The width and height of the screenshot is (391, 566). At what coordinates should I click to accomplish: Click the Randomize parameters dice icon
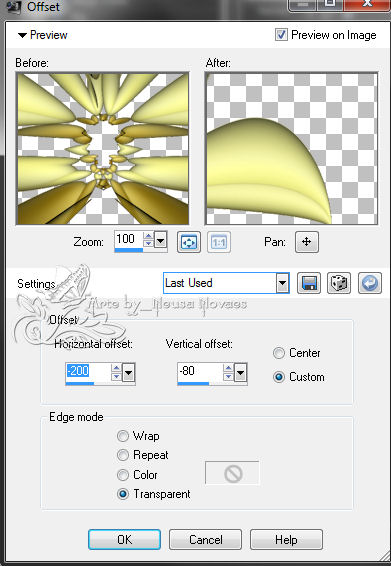[339, 283]
